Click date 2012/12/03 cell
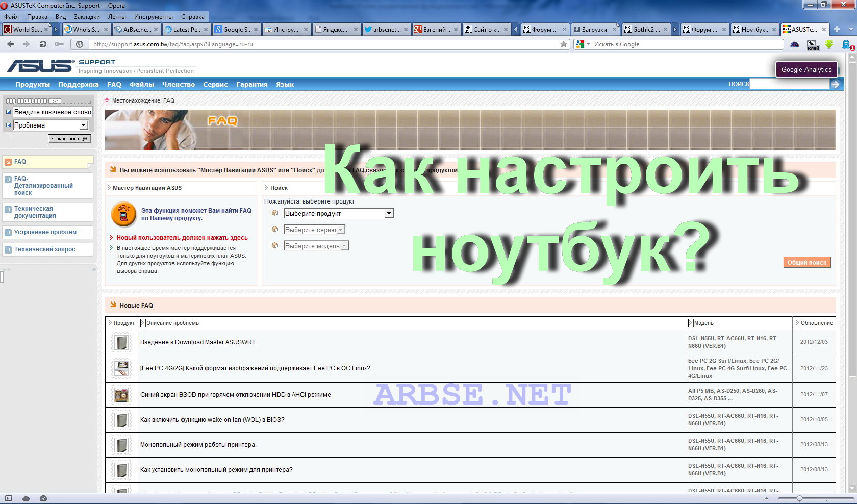This screenshot has height=504, width=857. (814, 342)
